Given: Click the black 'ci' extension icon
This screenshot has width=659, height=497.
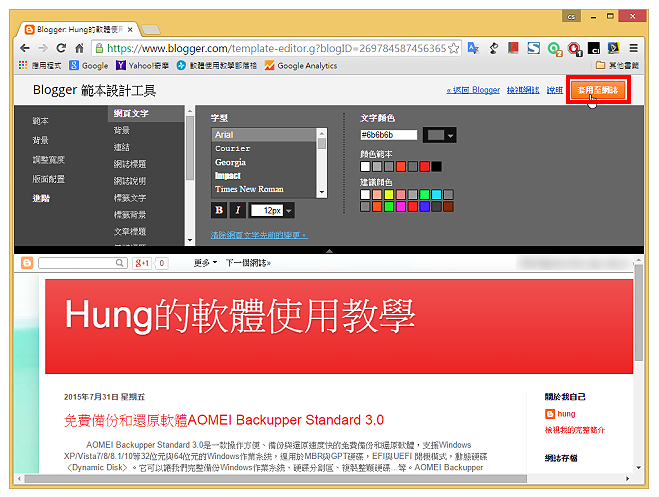Looking at the screenshot, I should click(x=594, y=48).
